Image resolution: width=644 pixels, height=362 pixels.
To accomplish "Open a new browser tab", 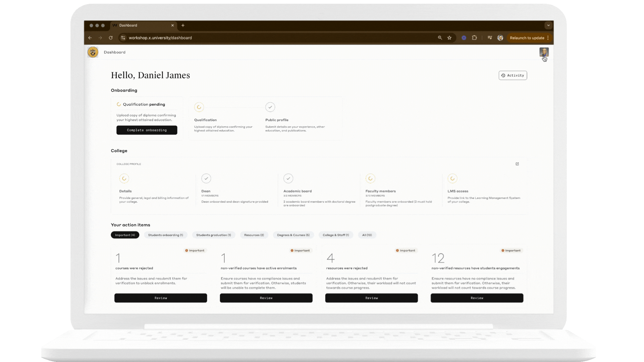I will [x=183, y=25].
